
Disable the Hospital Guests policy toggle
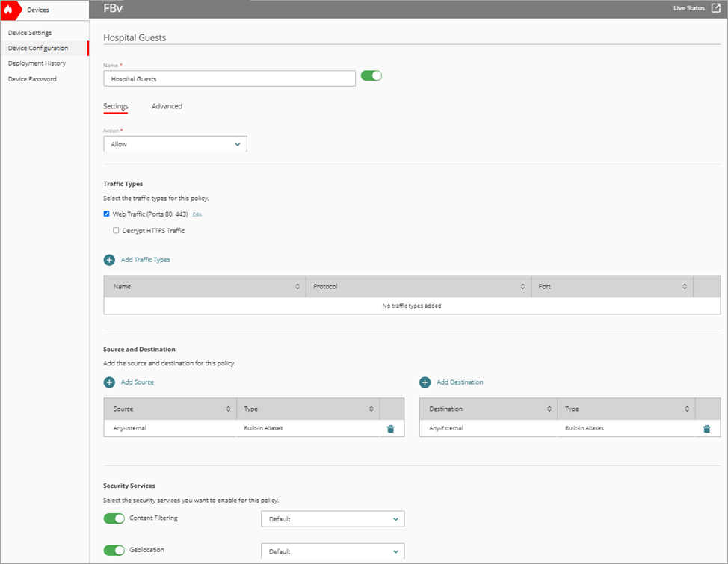[371, 75]
